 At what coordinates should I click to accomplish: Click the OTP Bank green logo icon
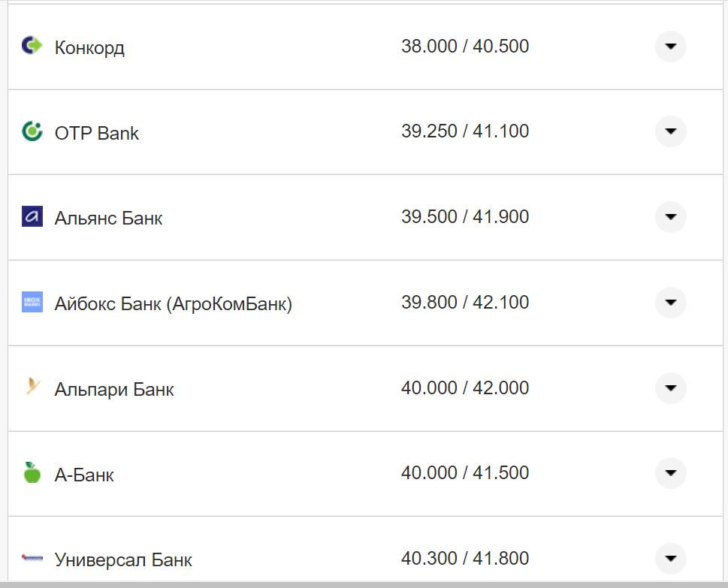click(x=32, y=132)
